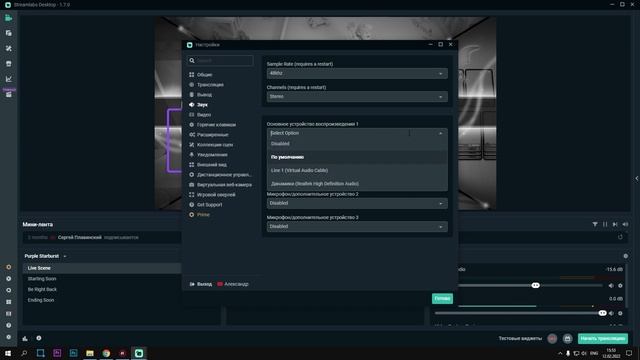Open mixer settings gear icon
Image resolution: width=640 pixels, height=360 pixels.
point(626,256)
